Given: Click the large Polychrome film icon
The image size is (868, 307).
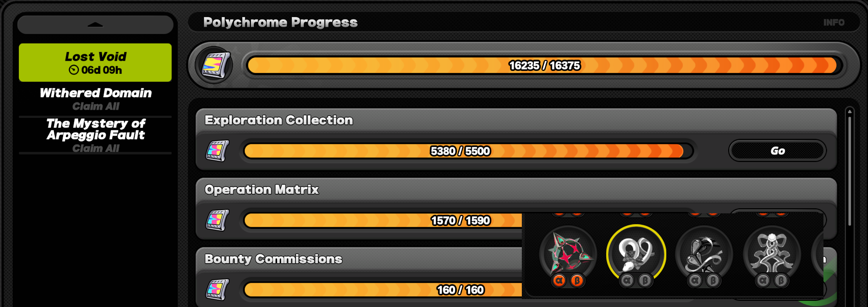Looking at the screenshot, I should pyautogui.click(x=214, y=65).
